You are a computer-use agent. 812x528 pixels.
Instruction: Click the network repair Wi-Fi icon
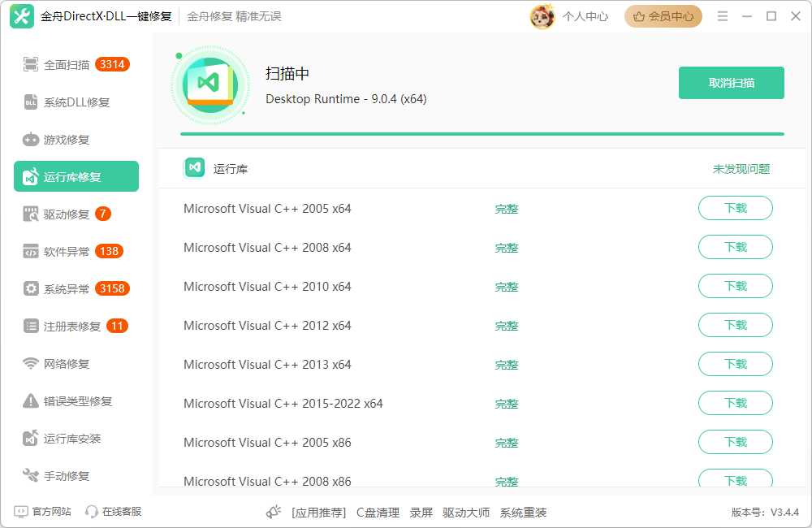coord(31,363)
